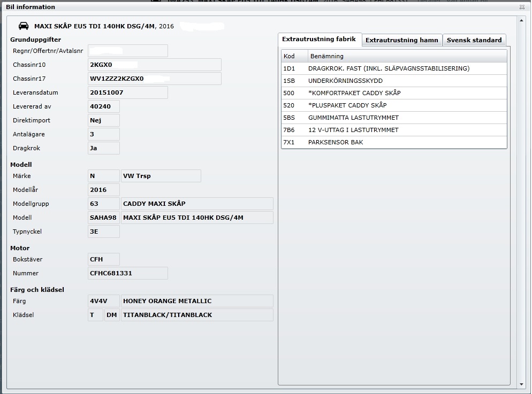Select the 12 V-UTTAG I LASTUTRYMMET row
This screenshot has height=394, width=532.
point(394,130)
